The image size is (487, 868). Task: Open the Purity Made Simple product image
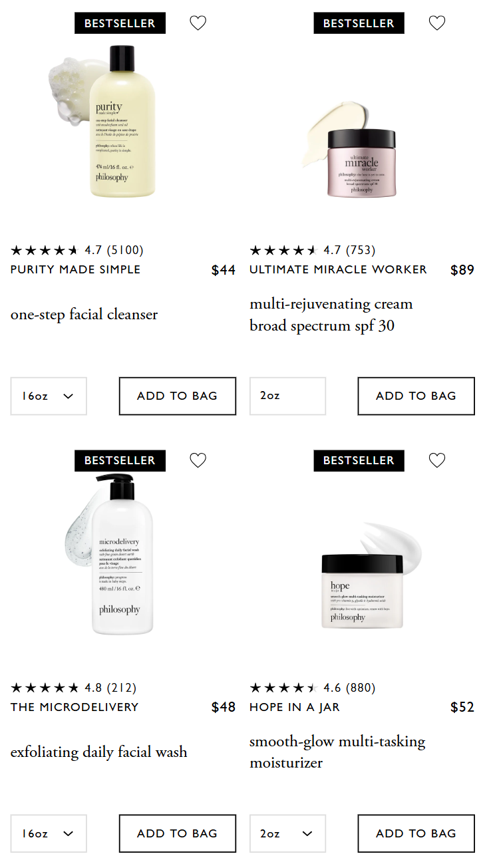pos(120,123)
